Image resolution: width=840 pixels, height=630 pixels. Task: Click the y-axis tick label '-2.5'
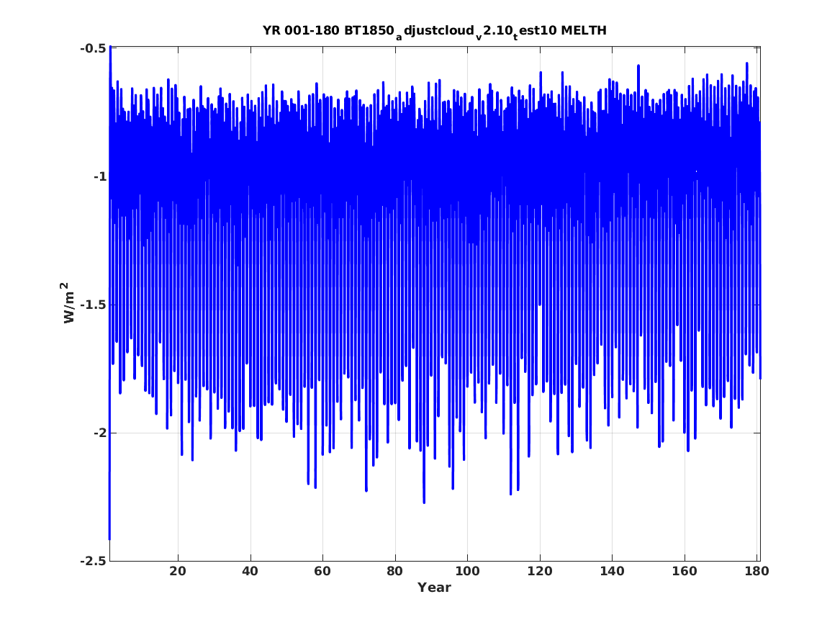pos(92,560)
